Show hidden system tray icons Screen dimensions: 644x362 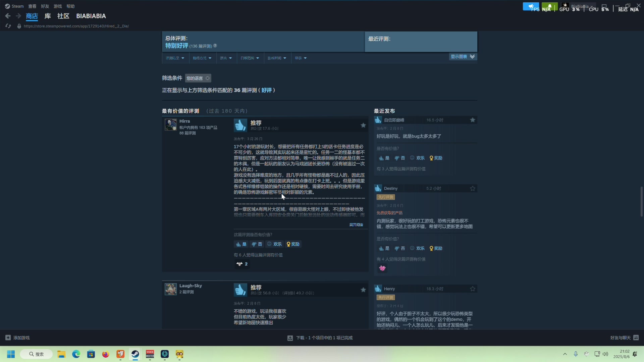(565, 354)
